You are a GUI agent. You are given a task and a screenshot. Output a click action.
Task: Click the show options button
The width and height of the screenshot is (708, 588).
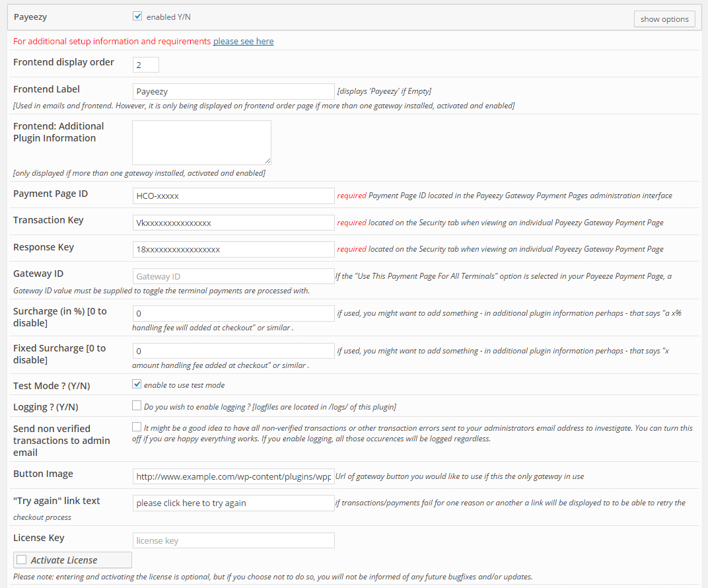664,19
